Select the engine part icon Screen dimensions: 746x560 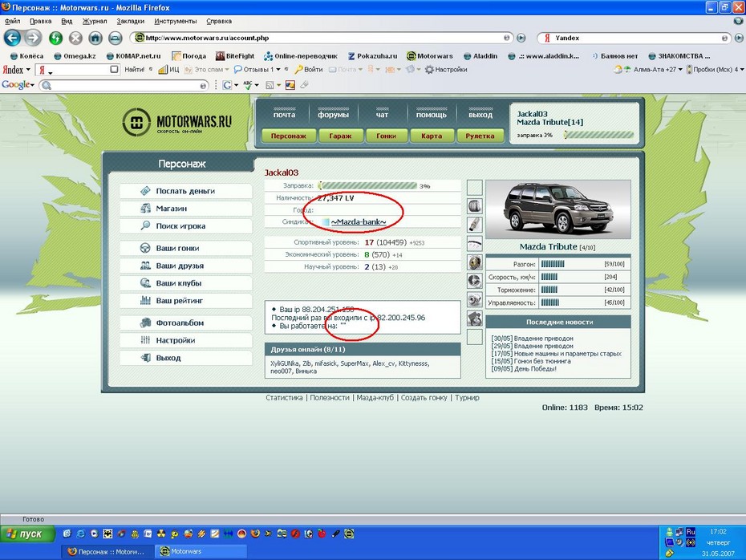[475, 319]
